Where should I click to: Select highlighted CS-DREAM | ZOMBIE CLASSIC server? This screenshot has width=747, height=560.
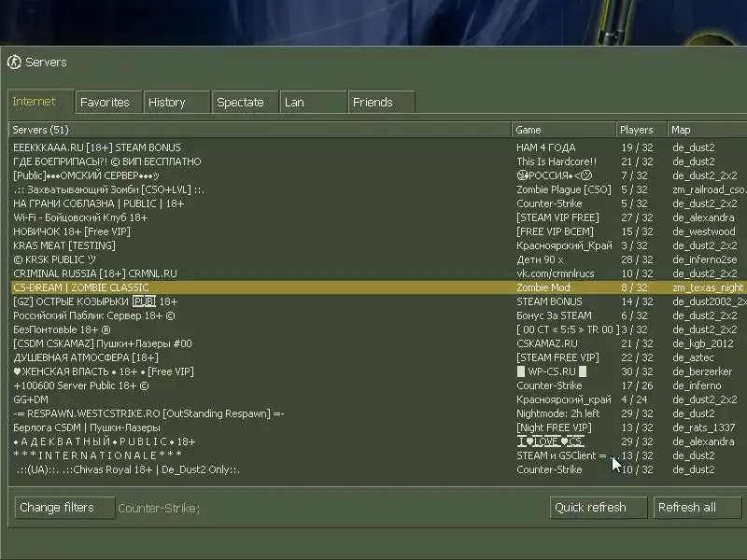378,287
